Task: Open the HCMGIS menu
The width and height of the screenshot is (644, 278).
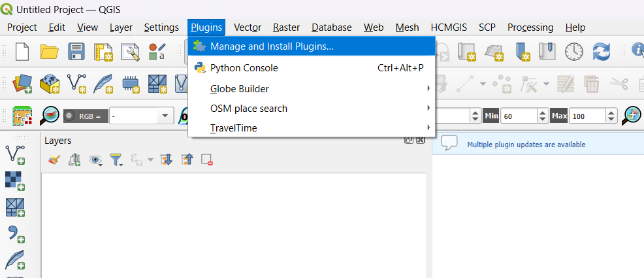Action: tap(449, 27)
